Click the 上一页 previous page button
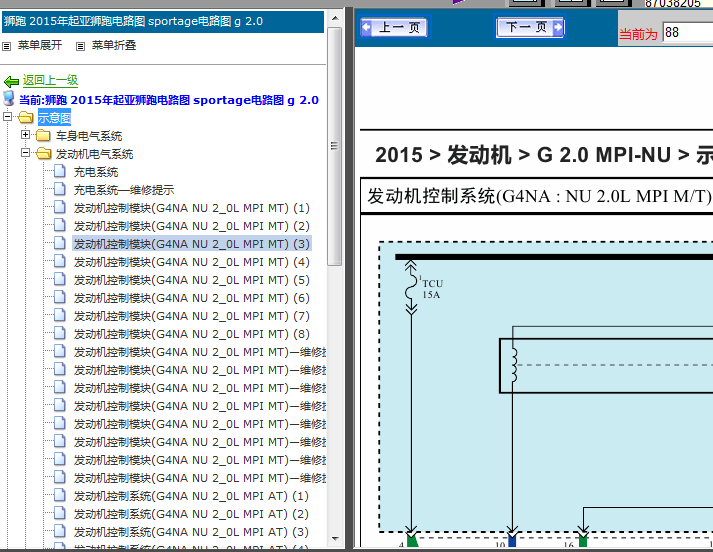 tap(394, 27)
